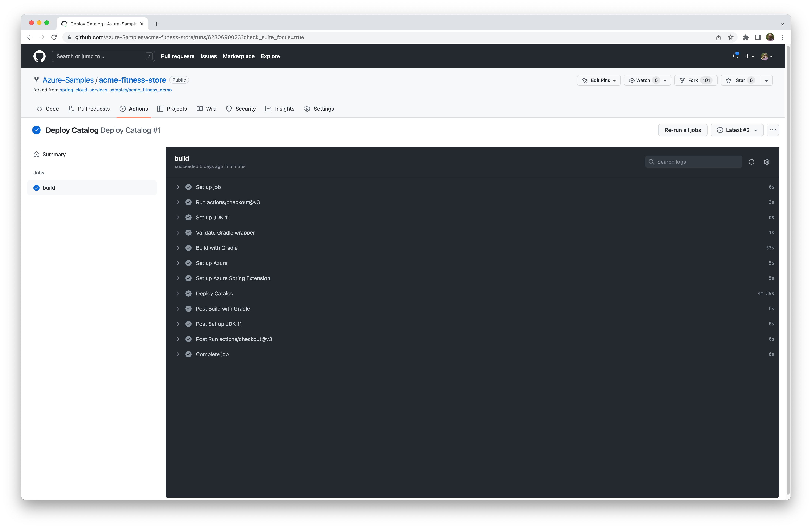The height and width of the screenshot is (528, 812).
Task: Expand the Build with Gradle step
Action: (217, 248)
